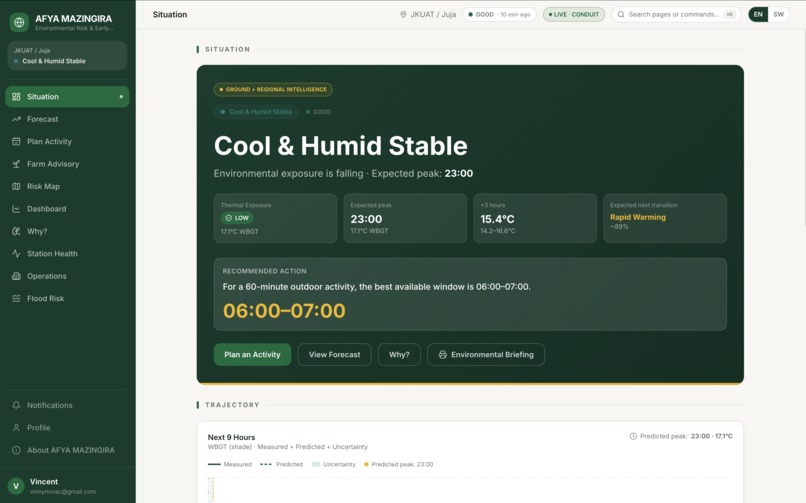Screen dimensions: 806x503
Task: Click the JKUAT / Juja location in top bar
Action: point(428,14)
